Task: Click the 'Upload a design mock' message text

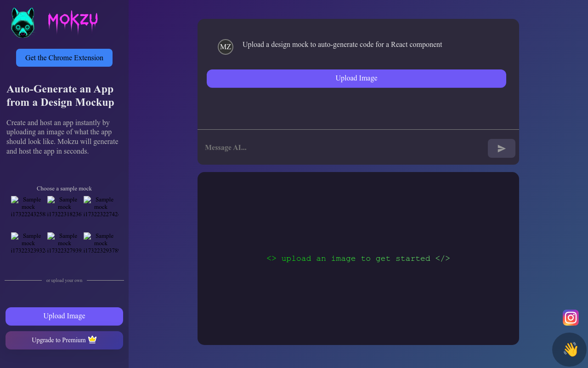Action: [x=342, y=45]
